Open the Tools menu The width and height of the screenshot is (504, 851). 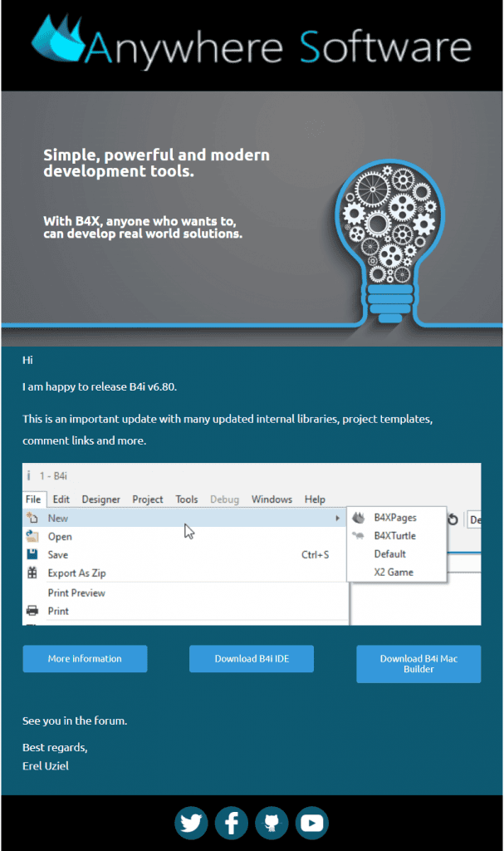(187, 499)
